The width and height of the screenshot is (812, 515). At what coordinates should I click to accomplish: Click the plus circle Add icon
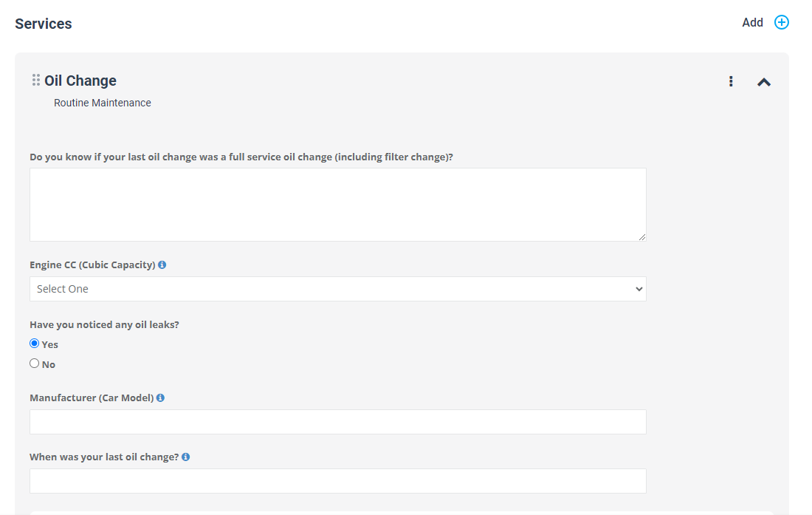point(782,22)
